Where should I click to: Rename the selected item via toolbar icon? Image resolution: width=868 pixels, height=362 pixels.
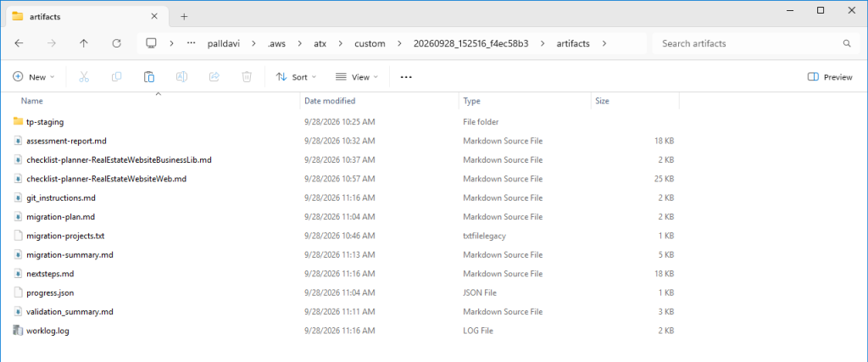(181, 77)
